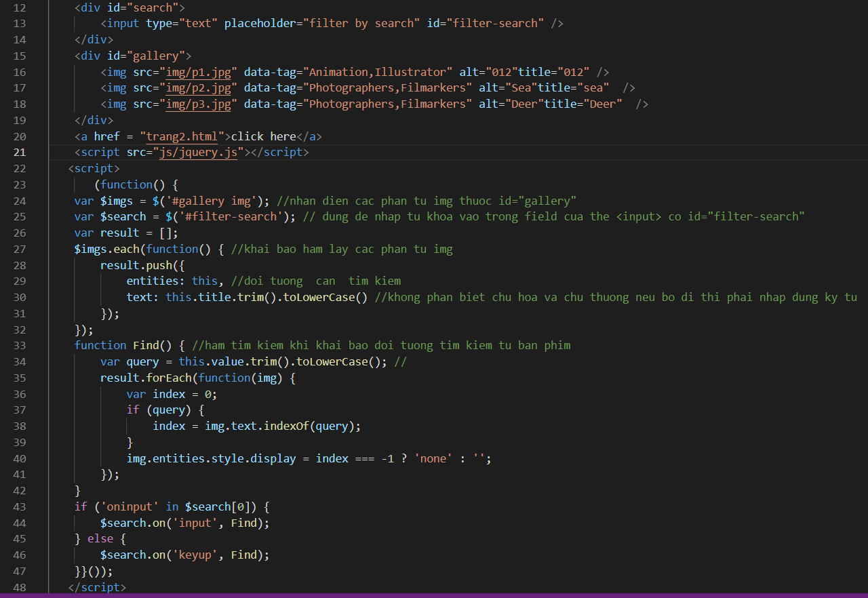Click the "var query" variable declaration
This screenshot has width=868, height=598.
[x=130, y=361]
